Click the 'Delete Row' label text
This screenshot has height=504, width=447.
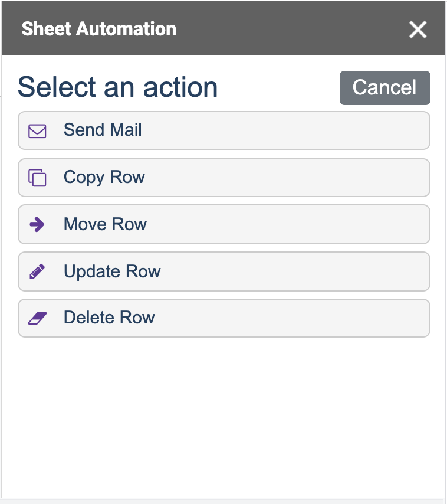109,318
